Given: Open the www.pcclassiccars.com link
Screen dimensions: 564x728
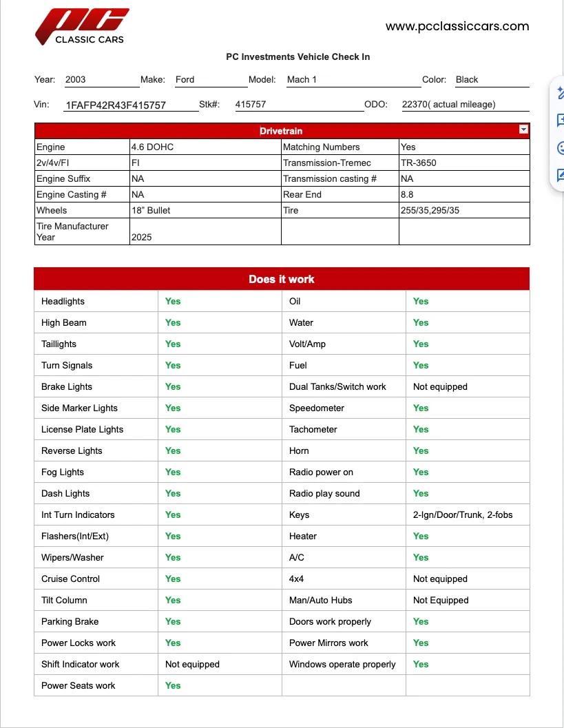Looking at the screenshot, I should click(x=457, y=26).
